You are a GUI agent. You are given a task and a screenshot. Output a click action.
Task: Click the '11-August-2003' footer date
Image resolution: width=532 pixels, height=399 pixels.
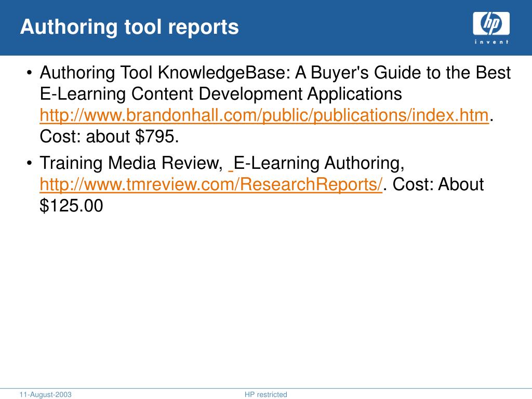click(x=46, y=395)
